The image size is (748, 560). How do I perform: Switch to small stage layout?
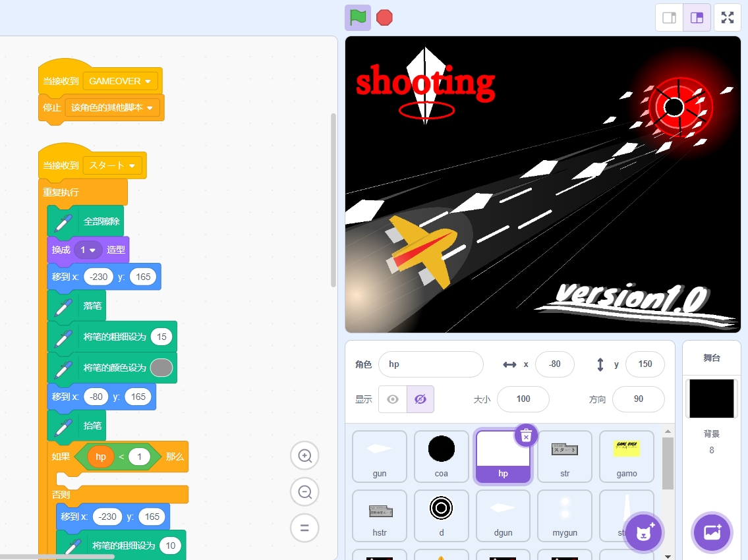(670, 18)
